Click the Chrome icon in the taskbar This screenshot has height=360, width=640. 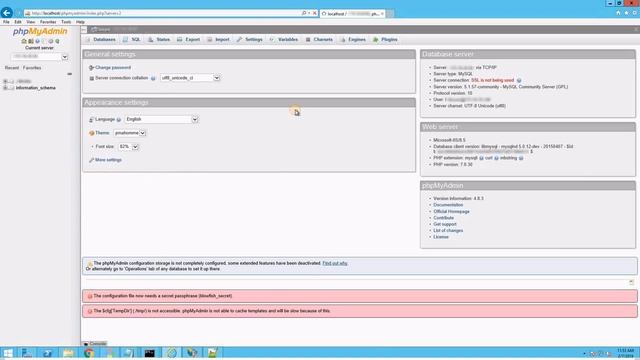[x=89, y=353]
